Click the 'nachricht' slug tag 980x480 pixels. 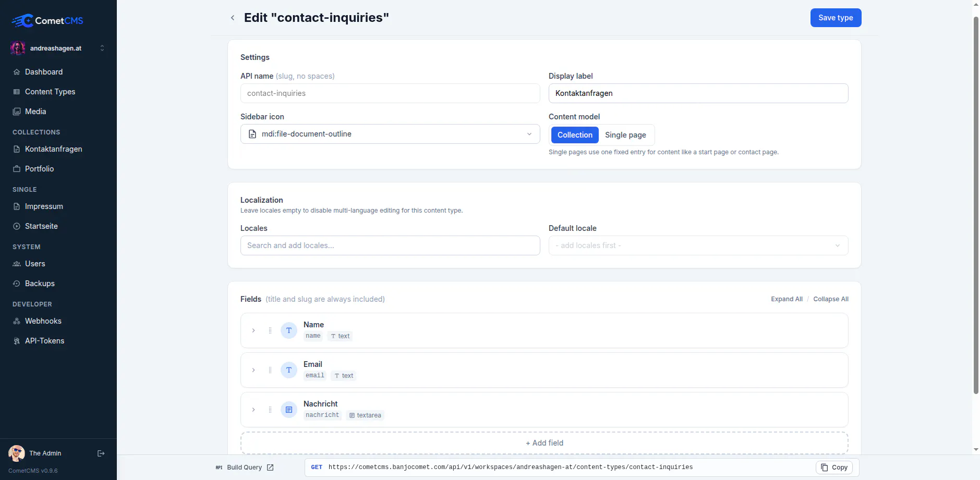pyautogui.click(x=322, y=415)
